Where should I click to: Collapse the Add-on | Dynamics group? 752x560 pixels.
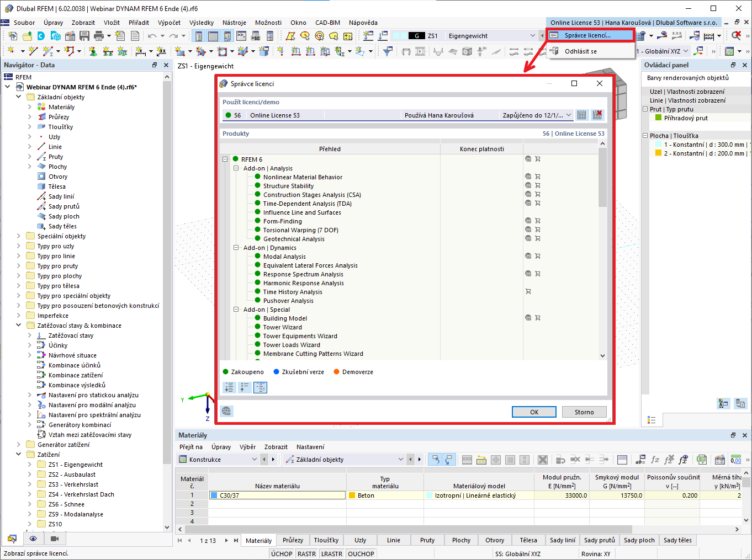[235, 248]
